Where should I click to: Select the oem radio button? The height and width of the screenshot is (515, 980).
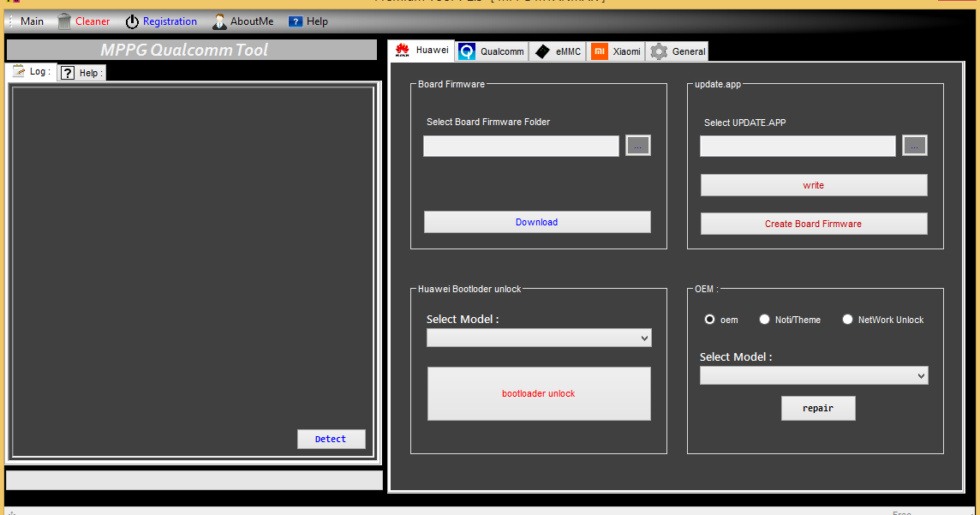click(709, 320)
